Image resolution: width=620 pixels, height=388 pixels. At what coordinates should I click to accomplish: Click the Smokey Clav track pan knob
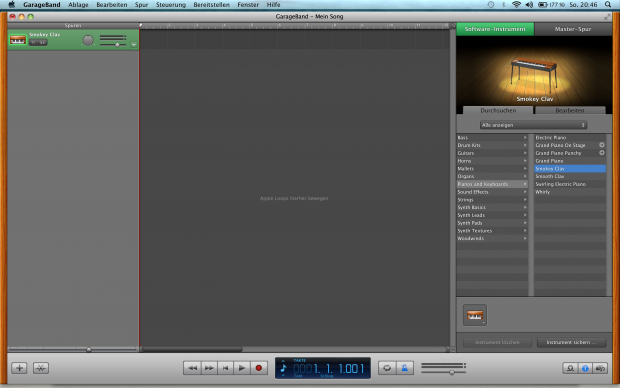coord(88,40)
